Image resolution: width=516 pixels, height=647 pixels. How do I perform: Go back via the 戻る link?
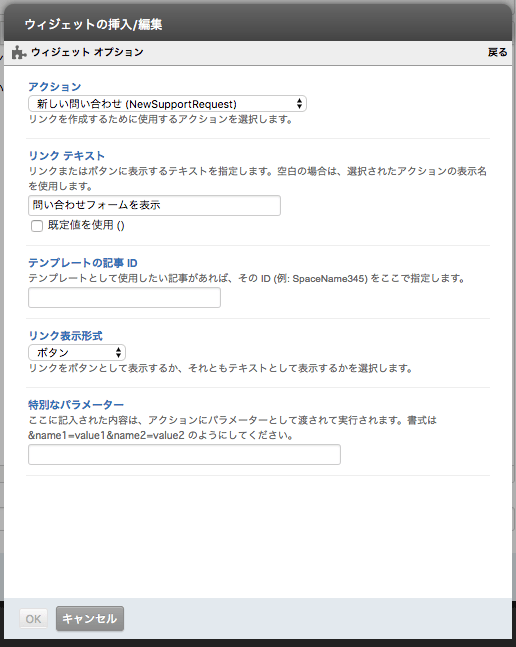click(x=497, y=52)
